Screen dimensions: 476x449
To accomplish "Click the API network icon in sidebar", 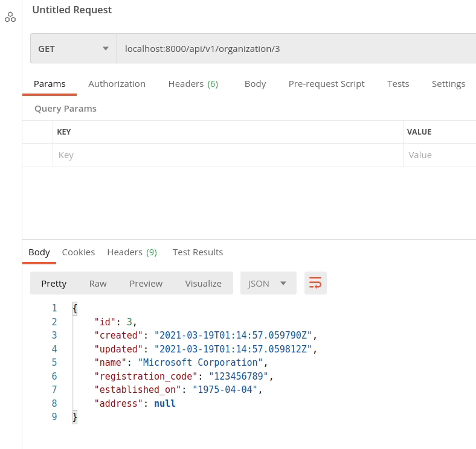I will point(10,17).
